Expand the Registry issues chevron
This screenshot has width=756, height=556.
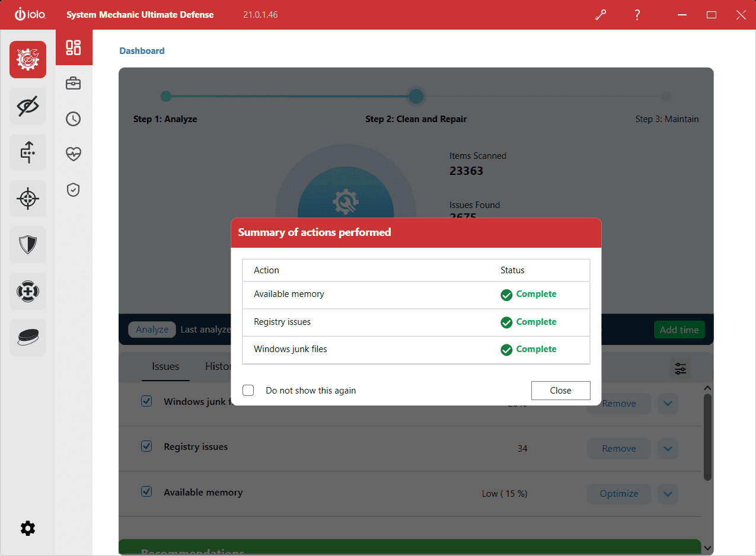pyautogui.click(x=668, y=449)
